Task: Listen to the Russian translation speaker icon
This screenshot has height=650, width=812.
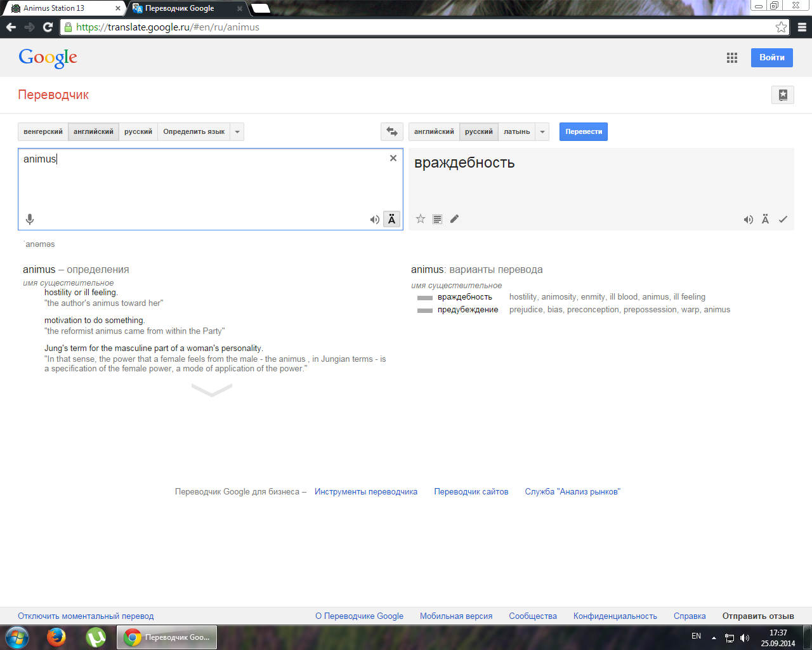Action: pos(749,220)
